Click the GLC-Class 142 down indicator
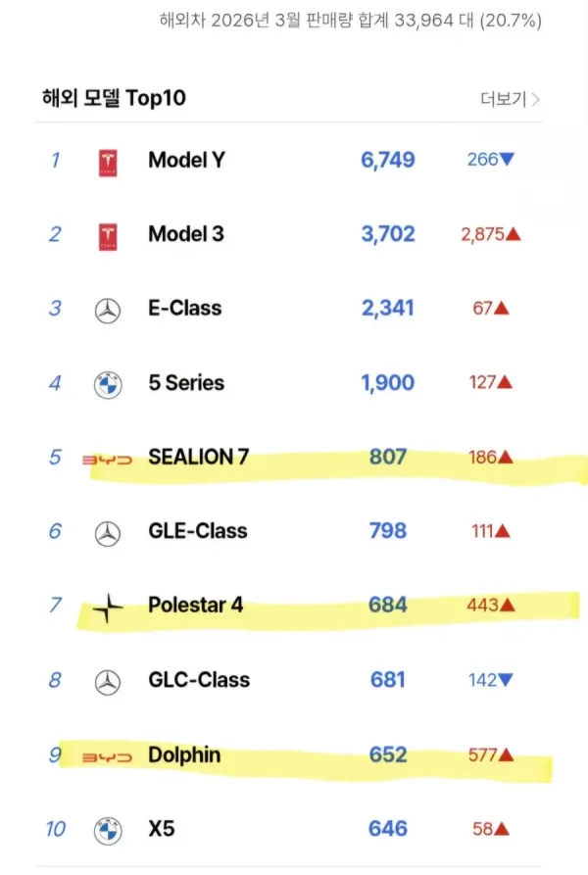The height and width of the screenshot is (875, 588). (490, 680)
